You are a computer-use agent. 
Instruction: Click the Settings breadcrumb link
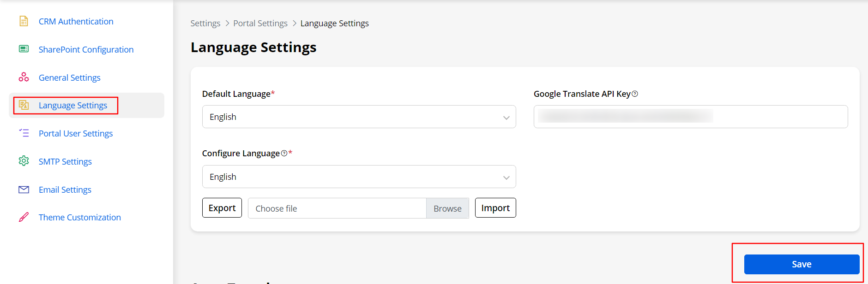click(205, 24)
